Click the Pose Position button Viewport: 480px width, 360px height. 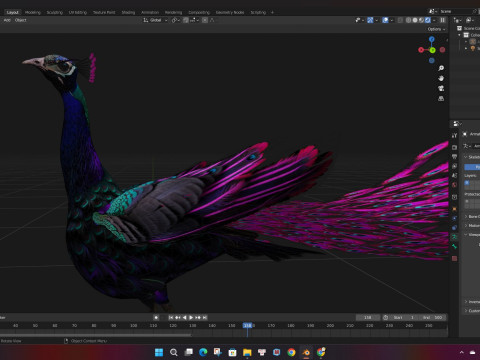(x=472, y=167)
